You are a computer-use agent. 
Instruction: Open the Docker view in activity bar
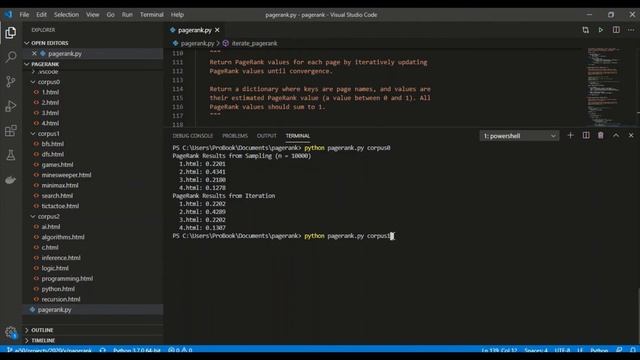11,180
